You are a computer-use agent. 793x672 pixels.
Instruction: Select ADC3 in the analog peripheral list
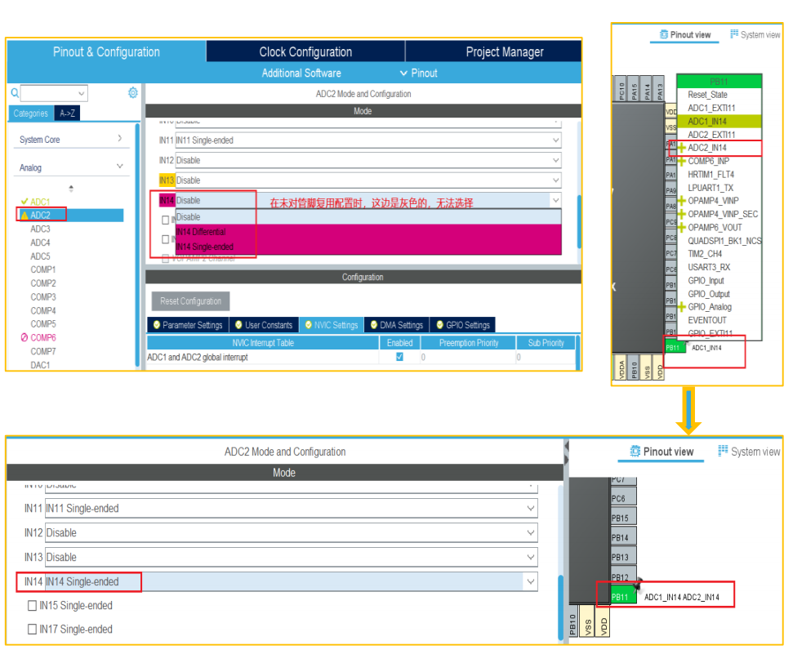pyautogui.click(x=40, y=229)
